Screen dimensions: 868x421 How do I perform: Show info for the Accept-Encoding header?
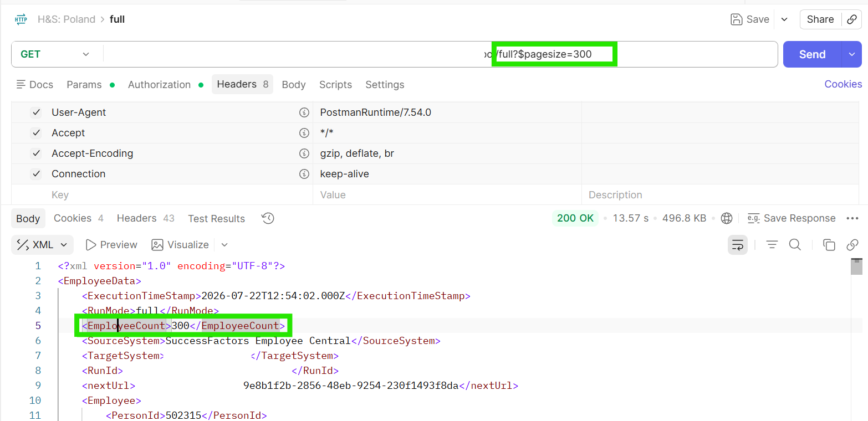(x=304, y=153)
